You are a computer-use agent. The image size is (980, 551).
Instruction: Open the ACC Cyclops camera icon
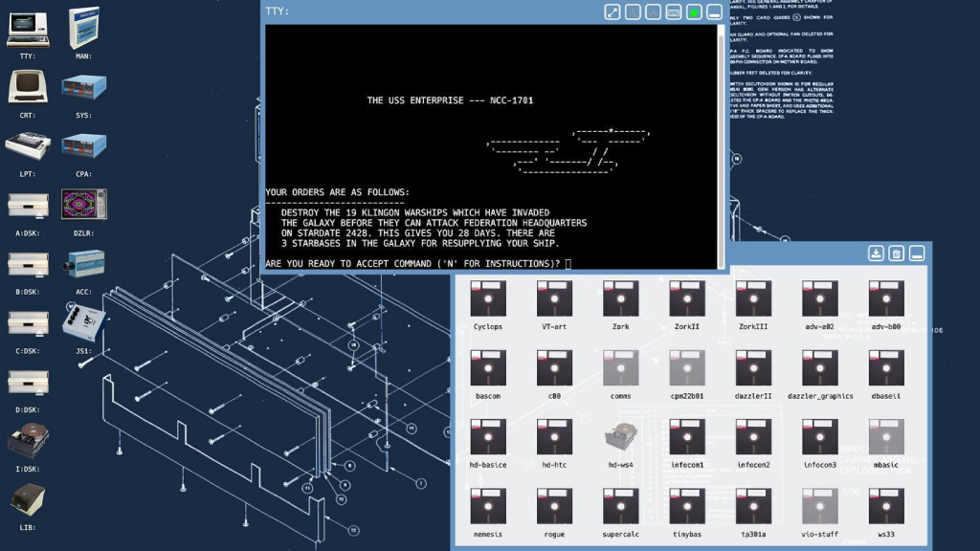84,264
